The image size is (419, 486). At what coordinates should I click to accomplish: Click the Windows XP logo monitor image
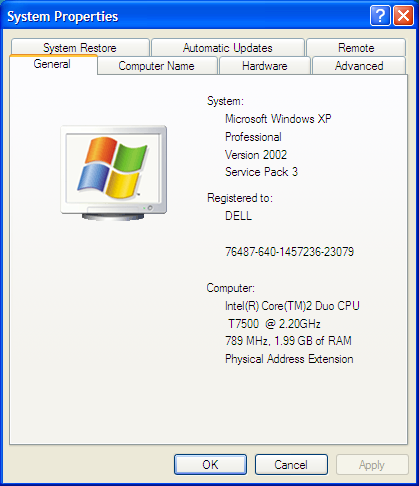point(114,173)
